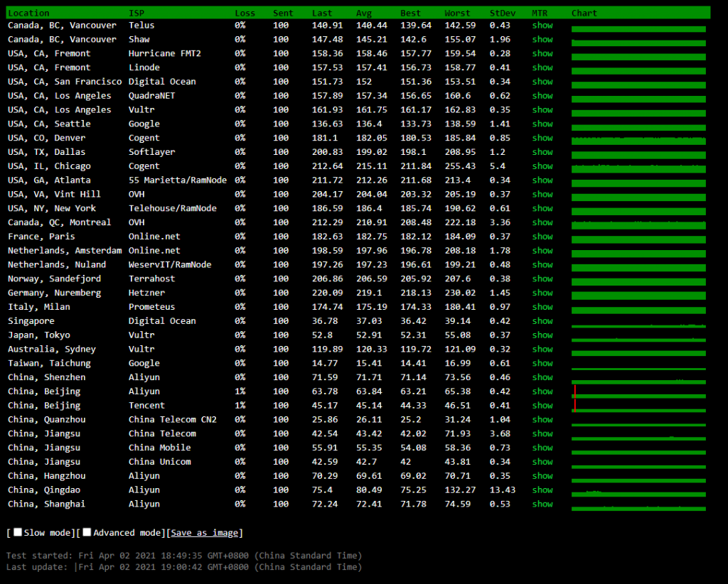Open MTR for France, Paris Online.net

pos(542,237)
